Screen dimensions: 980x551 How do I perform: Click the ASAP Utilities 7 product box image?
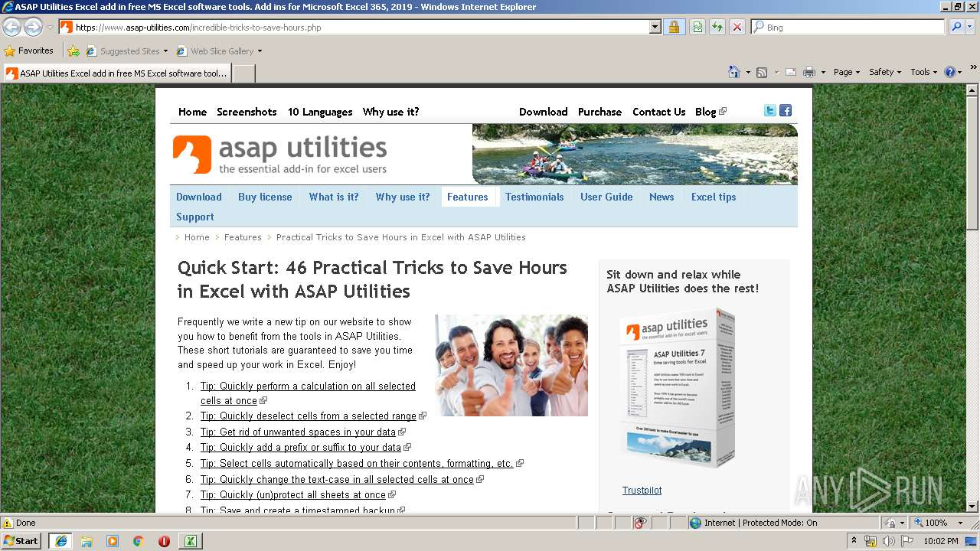[x=678, y=388]
